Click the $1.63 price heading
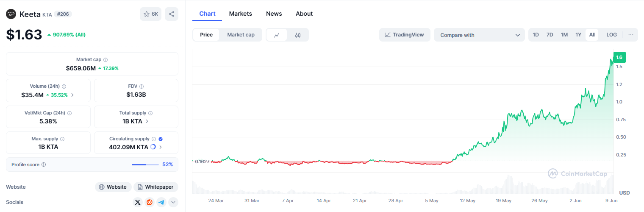The height and width of the screenshot is (212, 644). pyautogui.click(x=24, y=34)
